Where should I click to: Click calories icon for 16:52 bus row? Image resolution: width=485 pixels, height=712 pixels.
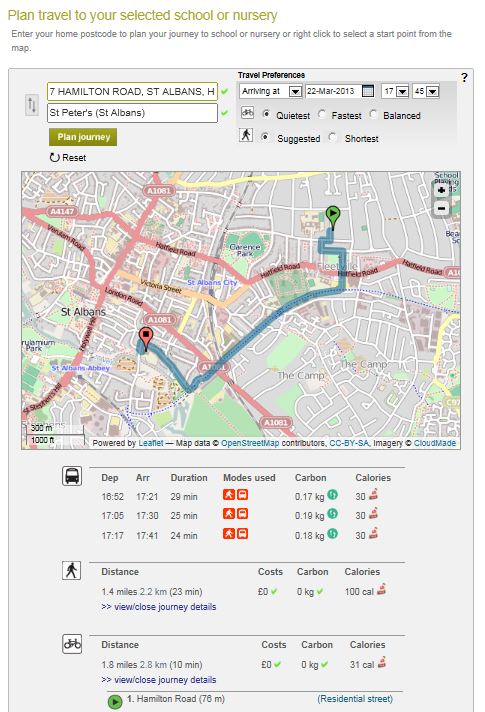pyautogui.click(x=373, y=494)
